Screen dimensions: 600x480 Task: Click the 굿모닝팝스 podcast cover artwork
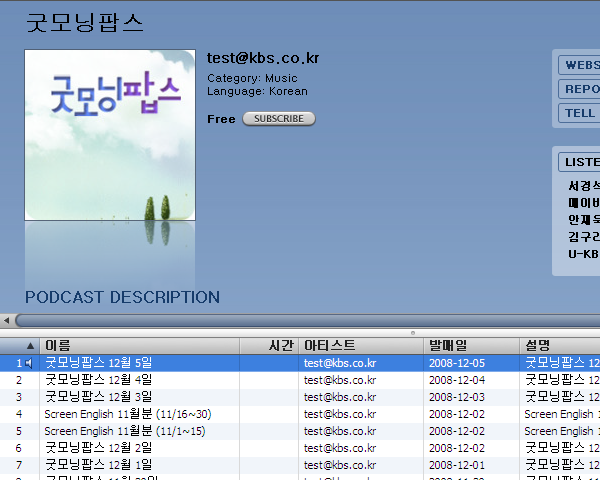[x=110, y=135]
